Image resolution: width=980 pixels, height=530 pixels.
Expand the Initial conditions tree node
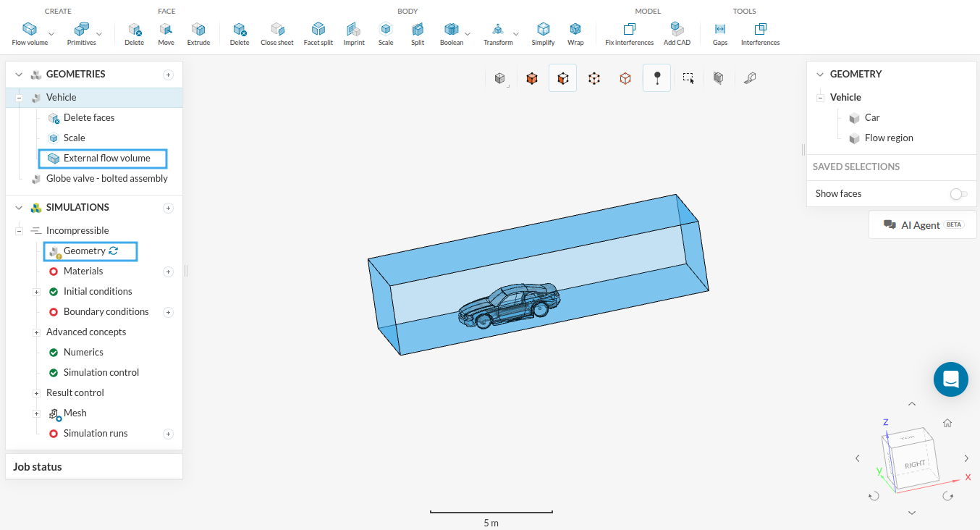pyautogui.click(x=36, y=292)
